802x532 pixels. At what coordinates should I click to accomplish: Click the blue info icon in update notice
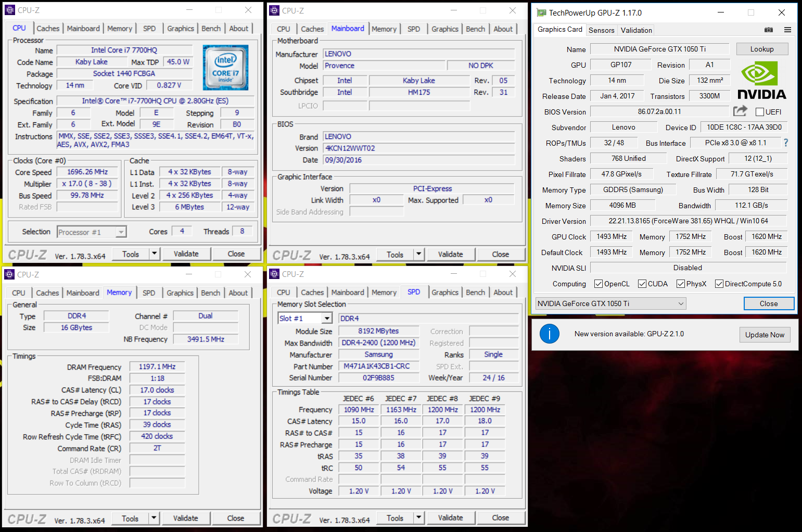click(549, 334)
